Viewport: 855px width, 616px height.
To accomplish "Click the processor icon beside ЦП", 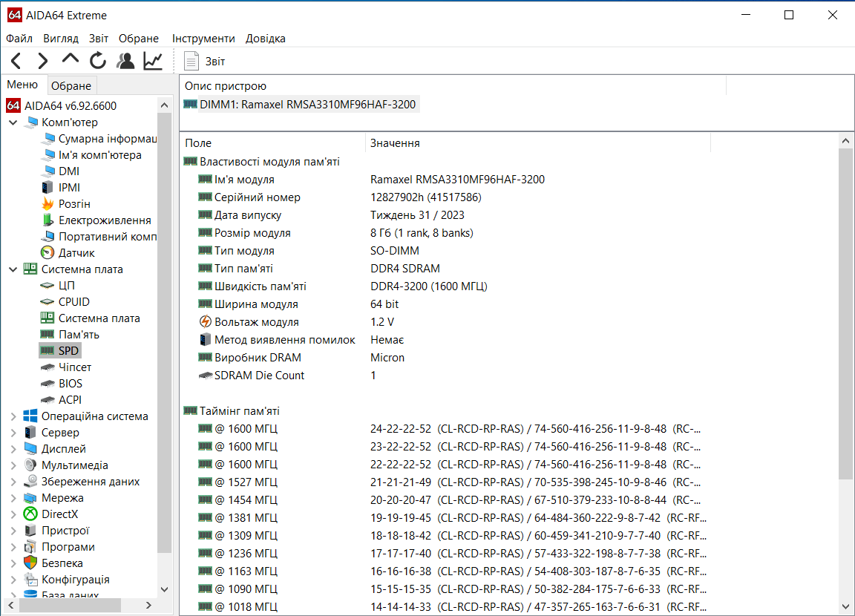I will pyautogui.click(x=47, y=286).
